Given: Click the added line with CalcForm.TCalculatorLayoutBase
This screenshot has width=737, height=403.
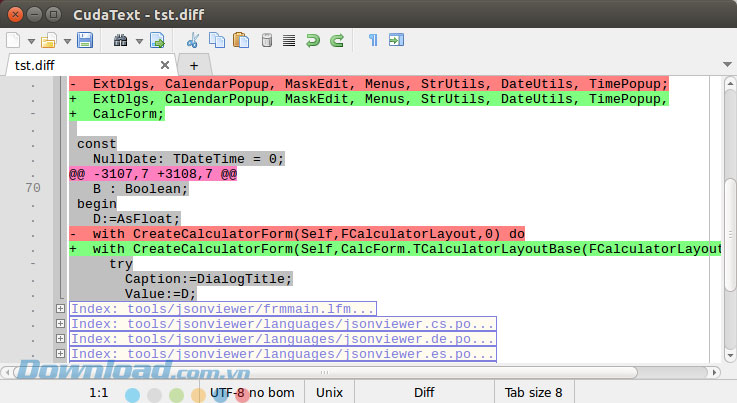Looking at the screenshot, I should coord(395,249).
